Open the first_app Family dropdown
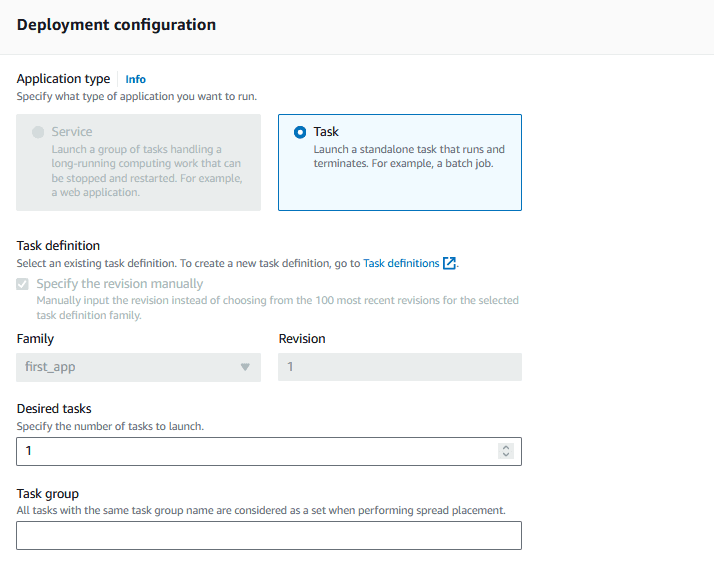The height and width of the screenshot is (565, 714). [x=138, y=367]
